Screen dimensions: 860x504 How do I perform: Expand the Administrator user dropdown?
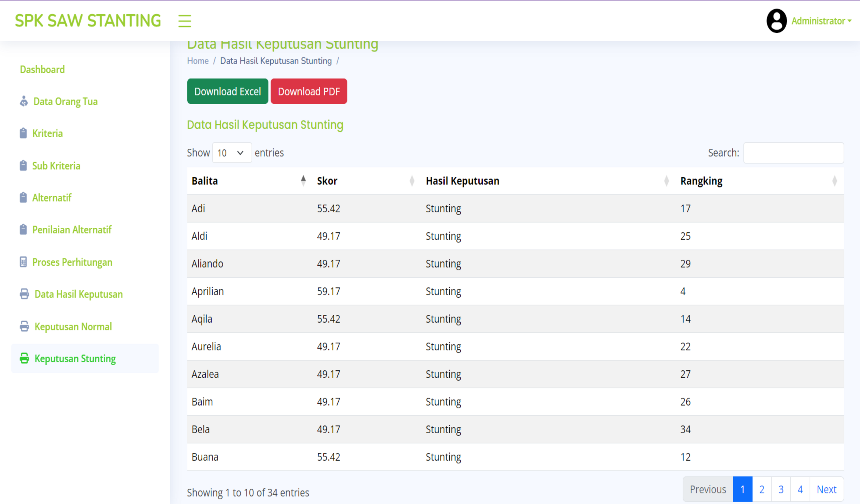coord(821,21)
